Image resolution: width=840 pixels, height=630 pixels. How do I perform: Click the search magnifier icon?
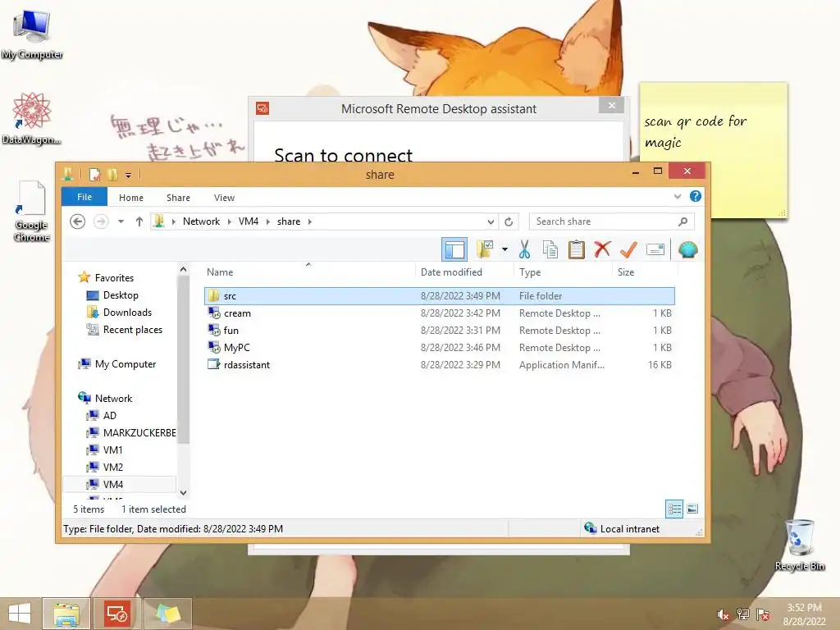[683, 221]
